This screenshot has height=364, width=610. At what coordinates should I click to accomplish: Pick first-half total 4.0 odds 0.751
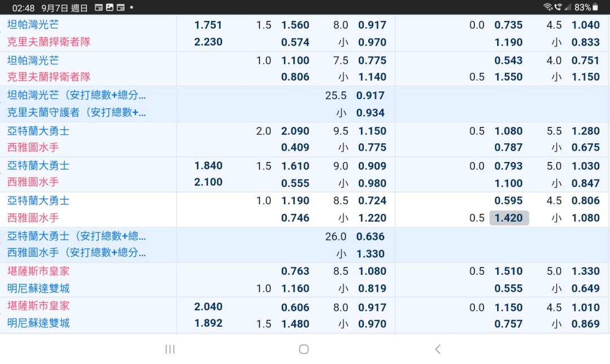[586, 60]
